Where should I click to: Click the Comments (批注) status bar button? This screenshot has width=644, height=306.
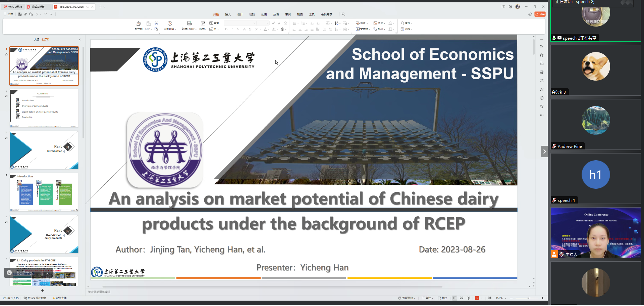tap(442, 298)
